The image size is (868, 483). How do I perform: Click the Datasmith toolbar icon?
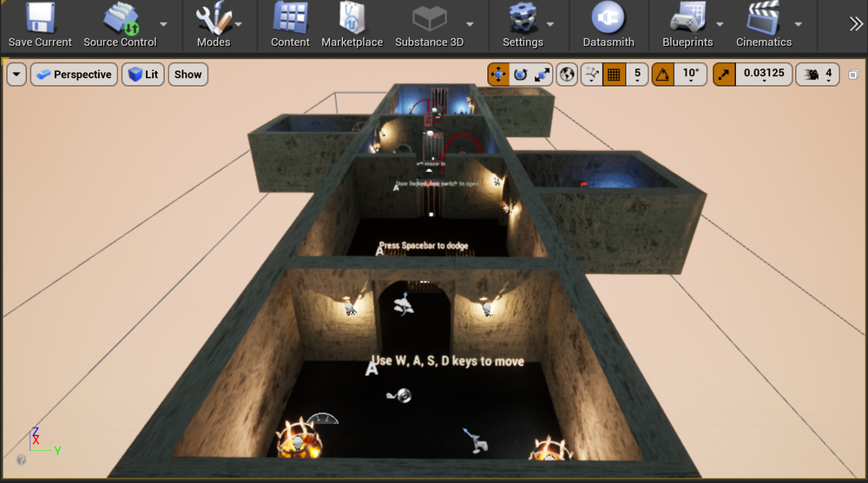608,18
